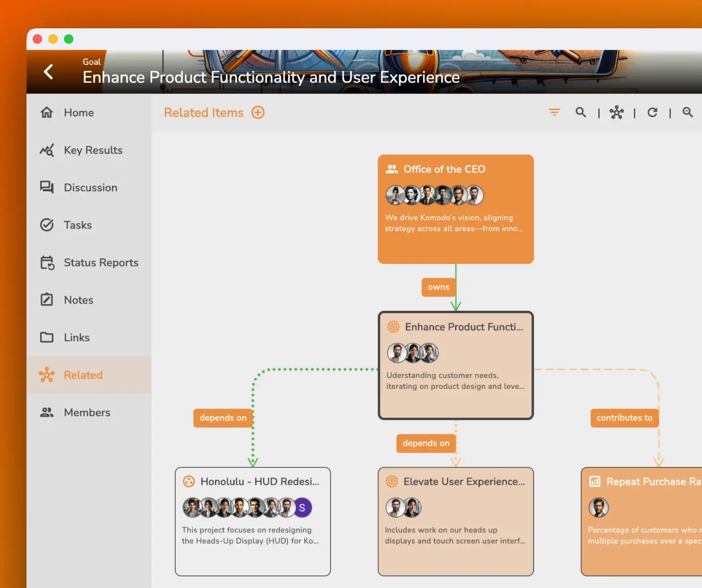
Task: Go to Key Results section
Action: pos(93,150)
